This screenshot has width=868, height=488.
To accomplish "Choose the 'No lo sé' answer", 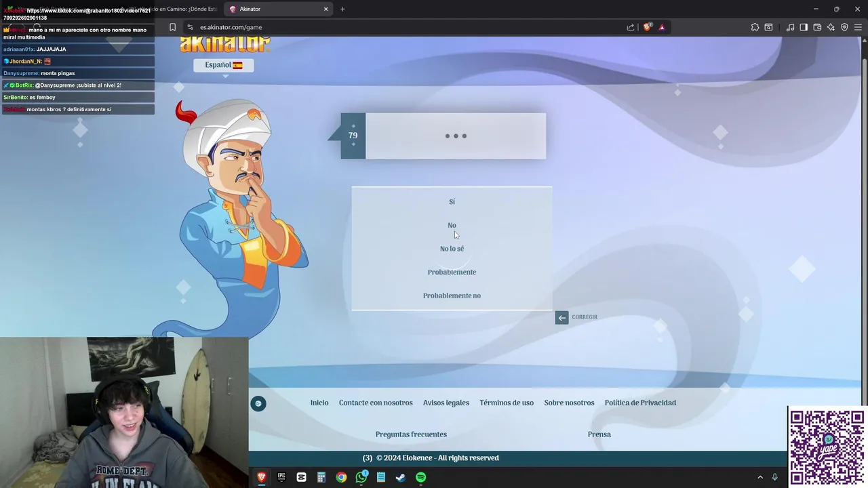I will pos(452,249).
